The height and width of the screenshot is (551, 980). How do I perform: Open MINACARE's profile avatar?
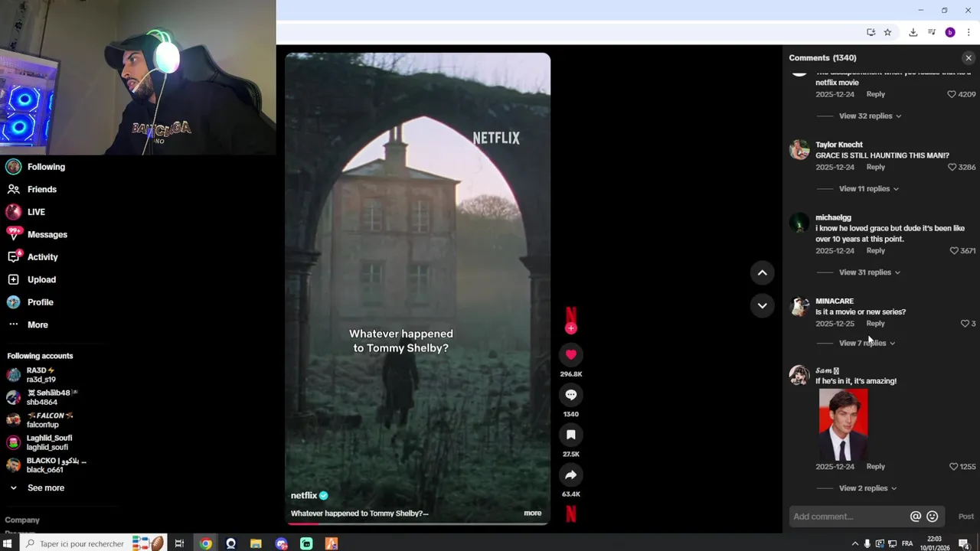point(799,307)
